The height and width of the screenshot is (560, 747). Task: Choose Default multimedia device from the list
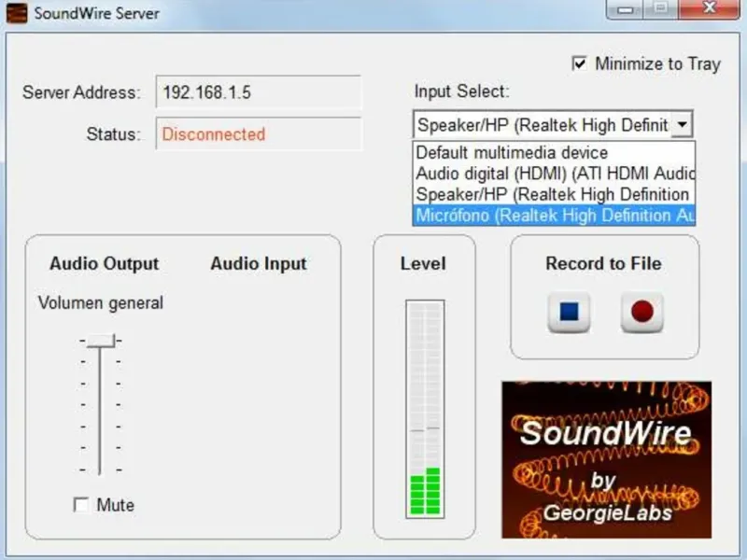[554, 152]
